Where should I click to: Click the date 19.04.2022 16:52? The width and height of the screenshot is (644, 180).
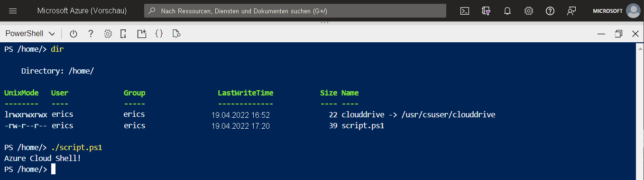[240, 115]
